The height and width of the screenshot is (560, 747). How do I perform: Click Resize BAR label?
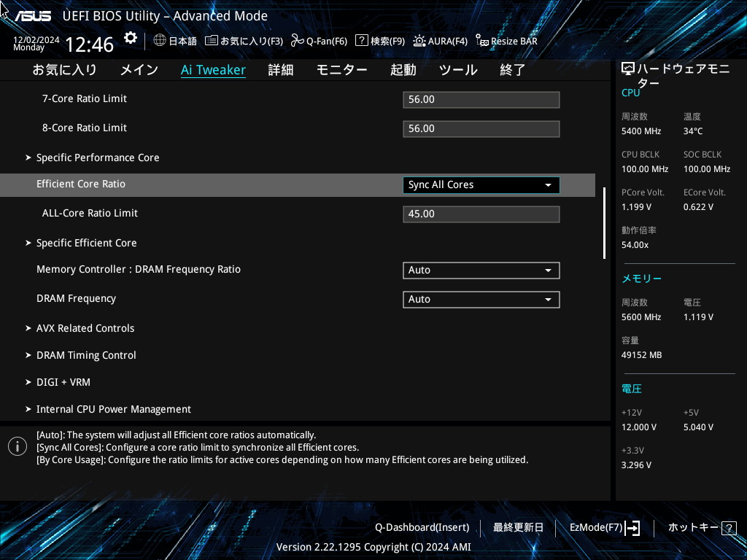pos(514,41)
